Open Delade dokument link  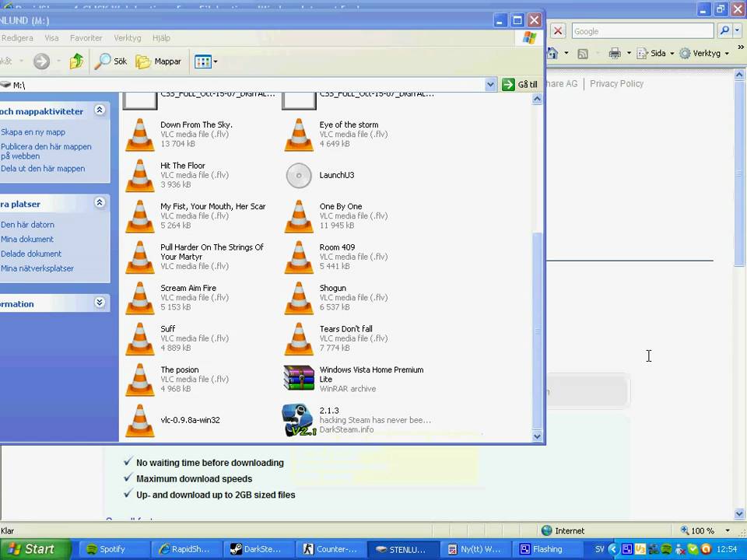[31, 254]
